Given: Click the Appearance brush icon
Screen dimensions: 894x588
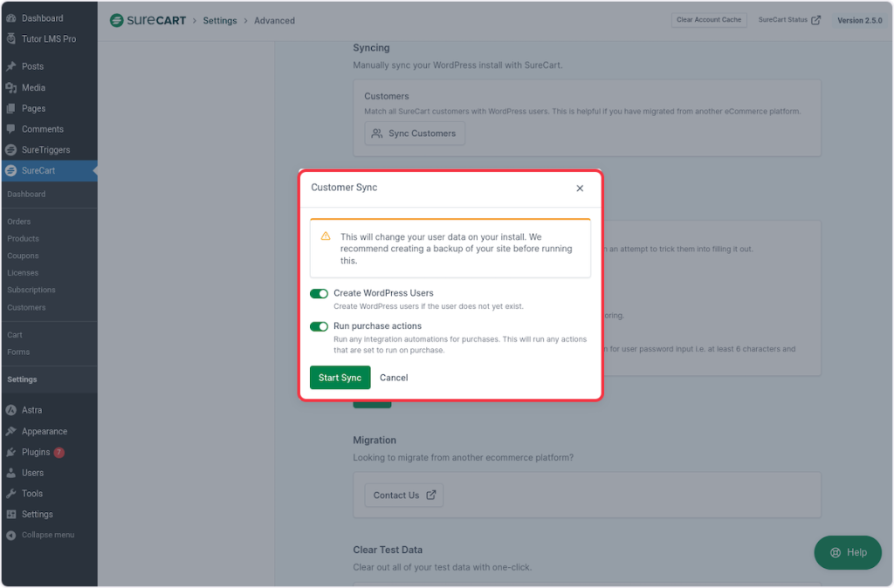Looking at the screenshot, I should [11, 431].
